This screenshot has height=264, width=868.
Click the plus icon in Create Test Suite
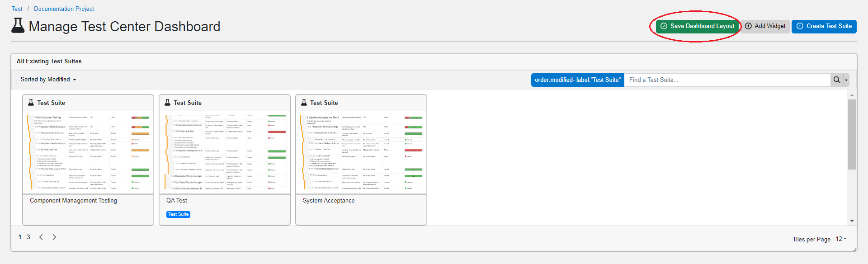tap(800, 26)
